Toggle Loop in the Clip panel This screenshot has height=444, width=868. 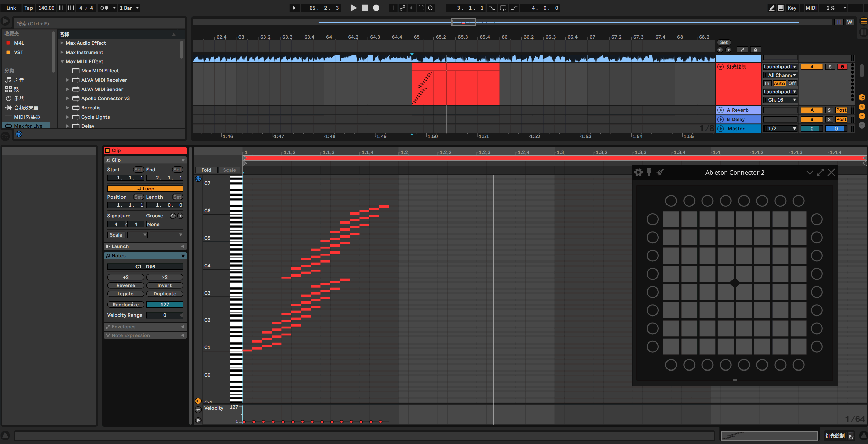[145, 188]
